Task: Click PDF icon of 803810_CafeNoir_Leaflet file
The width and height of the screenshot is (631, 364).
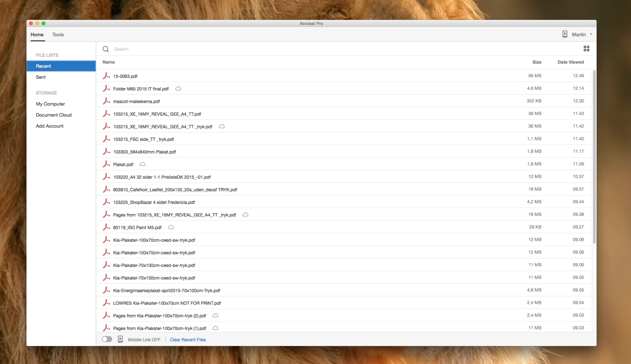Action: point(106,189)
